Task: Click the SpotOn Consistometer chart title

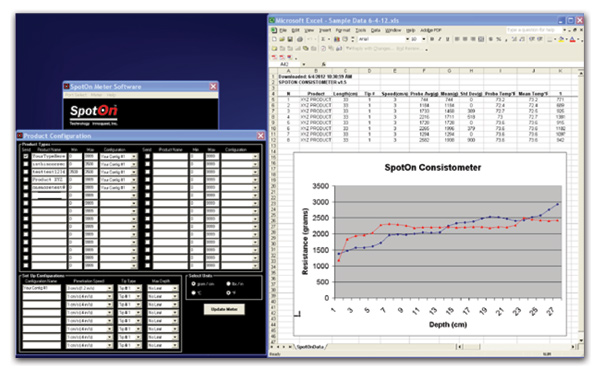Action: 432,168
